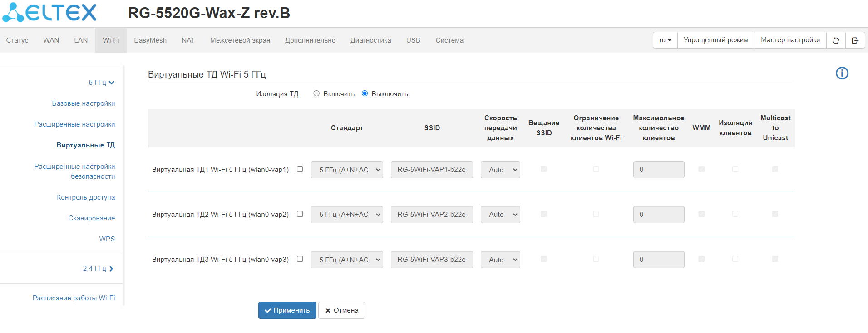Screen dimensions: 868x333
Task: Open data rate Auto dropdown for wlan0-vap2
Action: (500, 215)
